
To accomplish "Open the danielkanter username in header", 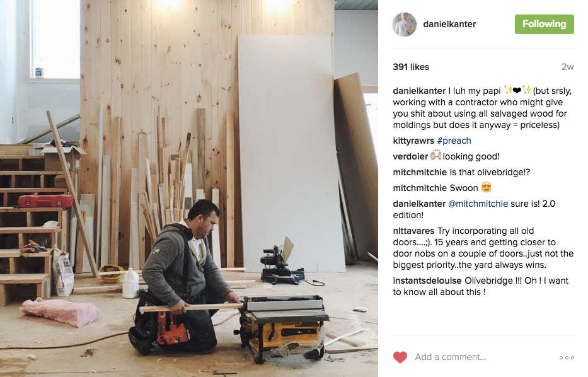I will pos(449,24).
